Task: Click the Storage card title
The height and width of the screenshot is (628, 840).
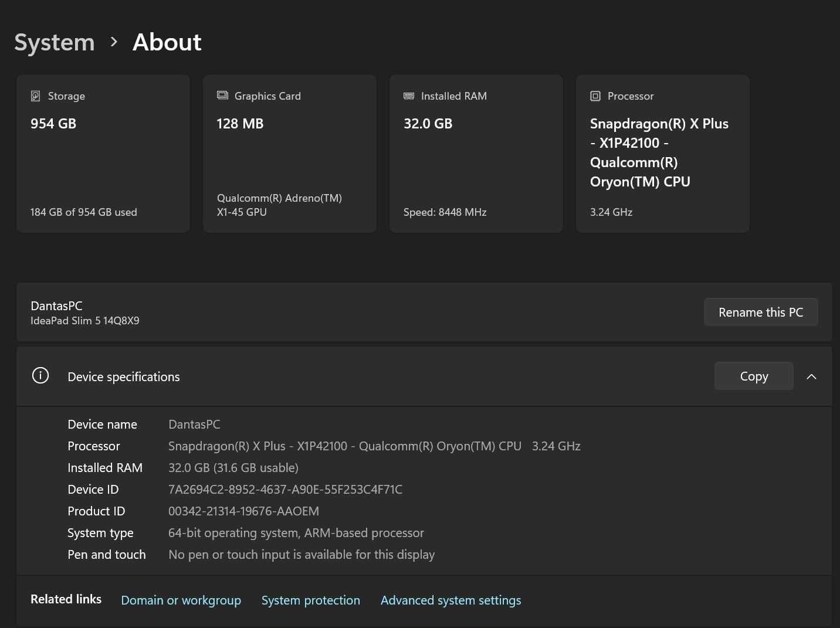Action: [x=66, y=96]
